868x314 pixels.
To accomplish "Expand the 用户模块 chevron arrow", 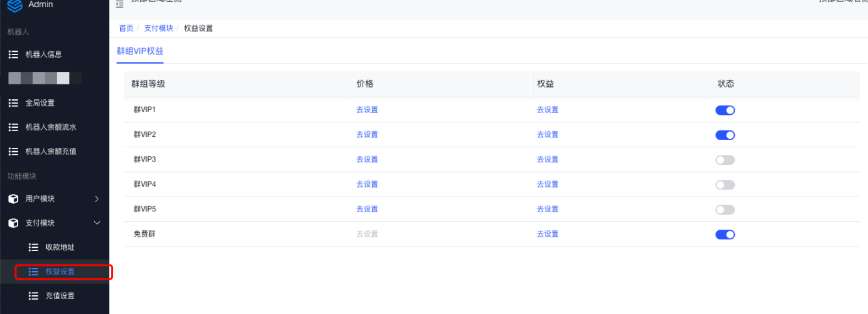I will click(x=97, y=199).
